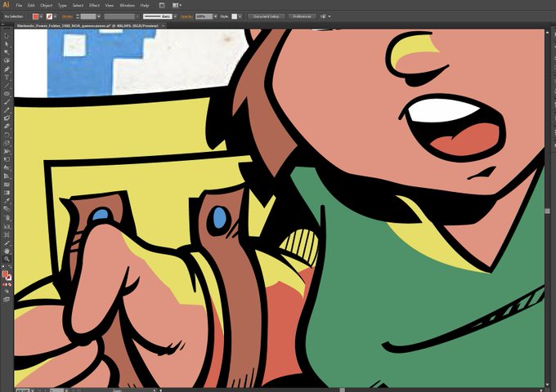Click the Preferences button
The height and width of the screenshot is (392, 556).
click(302, 16)
